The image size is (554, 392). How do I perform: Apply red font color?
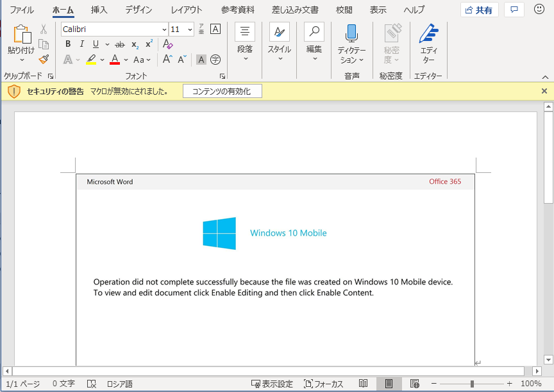[115, 60]
